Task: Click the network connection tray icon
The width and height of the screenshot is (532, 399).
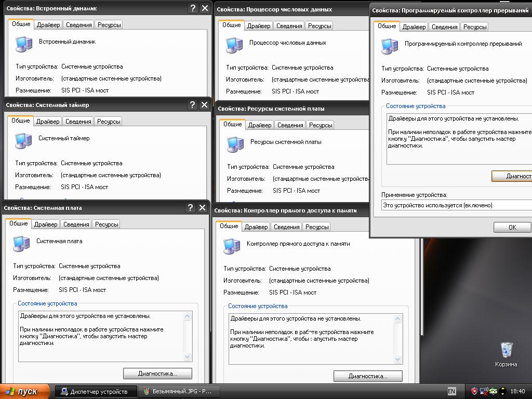Action: click(484, 391)
